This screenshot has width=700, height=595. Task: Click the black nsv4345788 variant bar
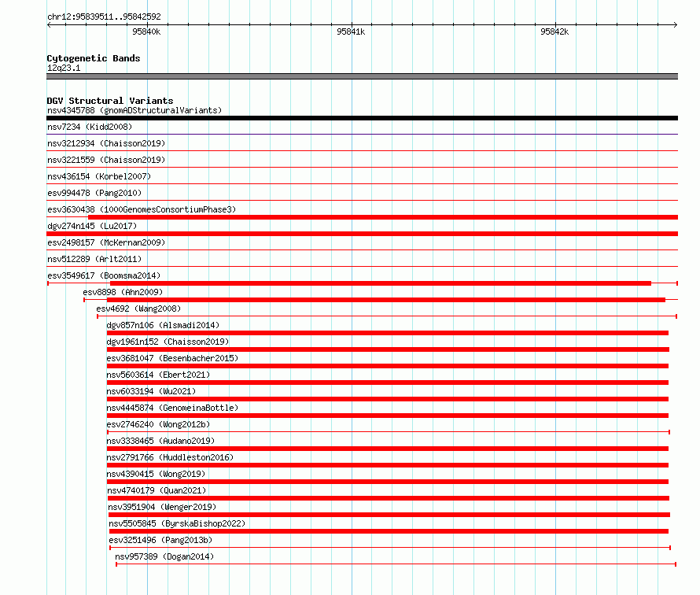tap(362, 118)
